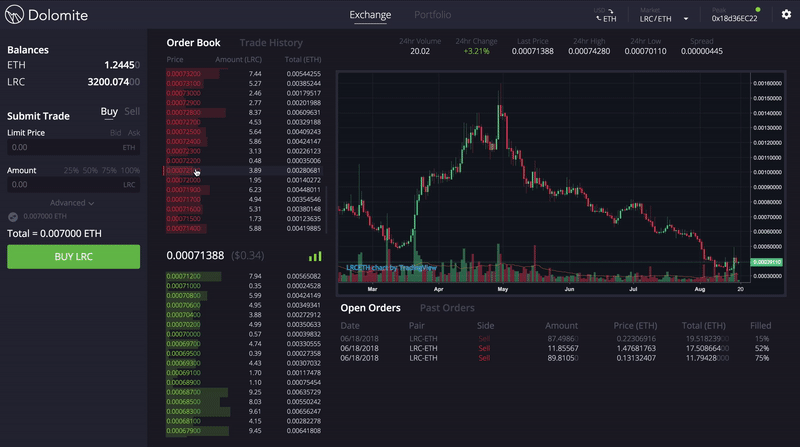Click the 24hr Change value +3.21%

(x=476, y=52)
